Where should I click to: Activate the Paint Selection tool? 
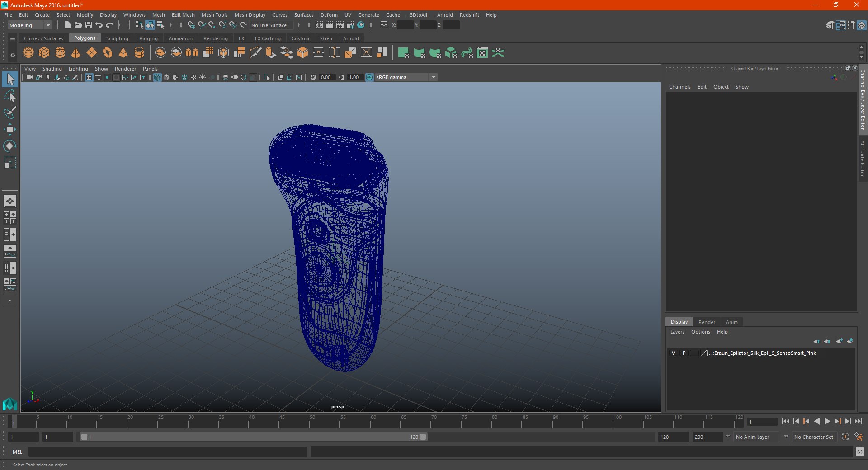point(9,113)
